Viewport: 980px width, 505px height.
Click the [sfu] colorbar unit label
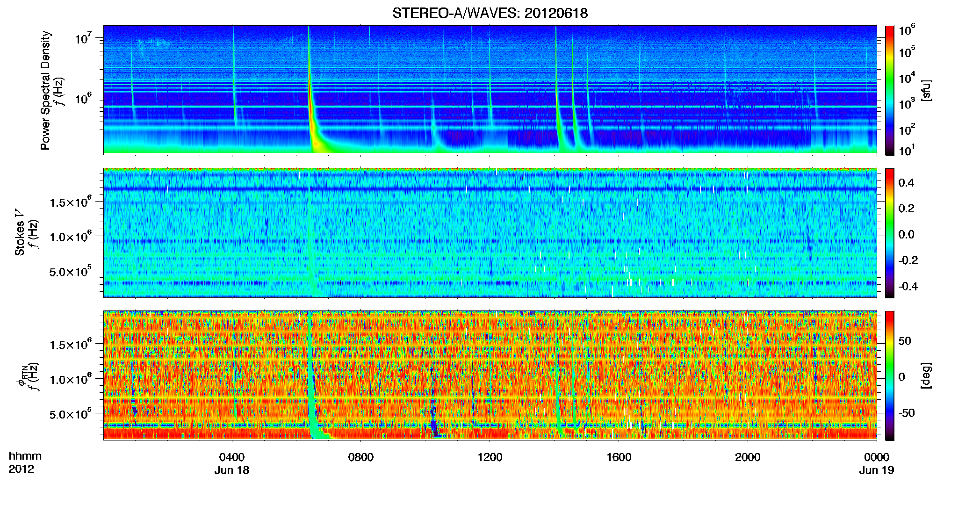pos(926,91)
